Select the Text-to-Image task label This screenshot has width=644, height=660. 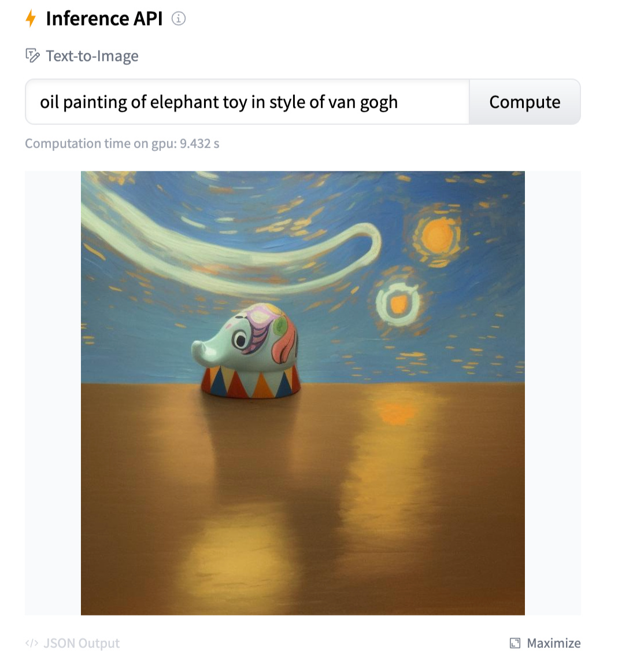(92, 56)
